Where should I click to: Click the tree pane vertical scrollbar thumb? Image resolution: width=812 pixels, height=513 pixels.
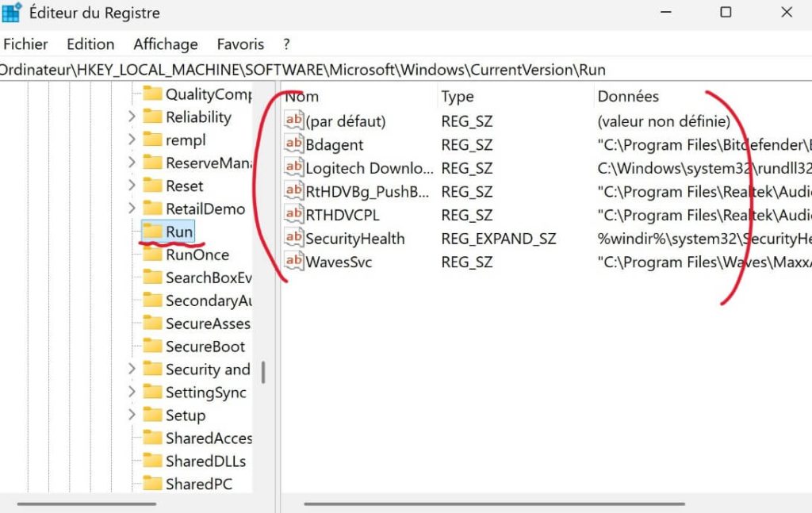(x=262, y=372)
